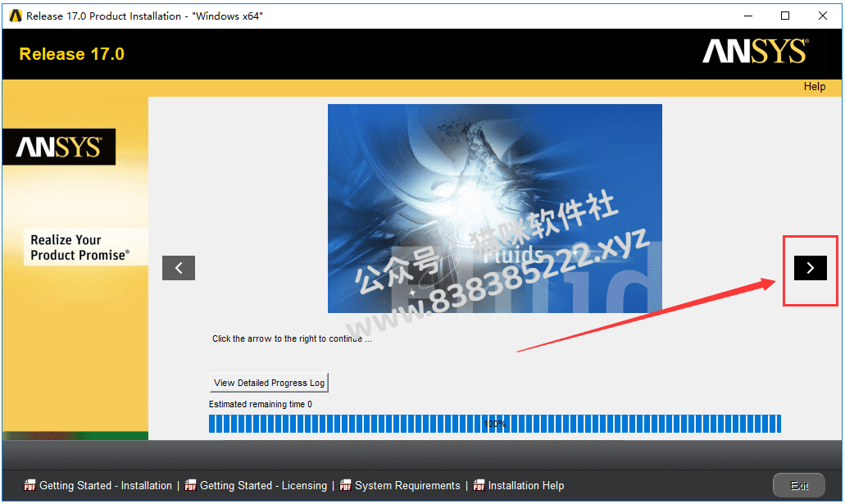The image size is (845, 504).
Task: Go back with the left arrow button
Action: 179,268
